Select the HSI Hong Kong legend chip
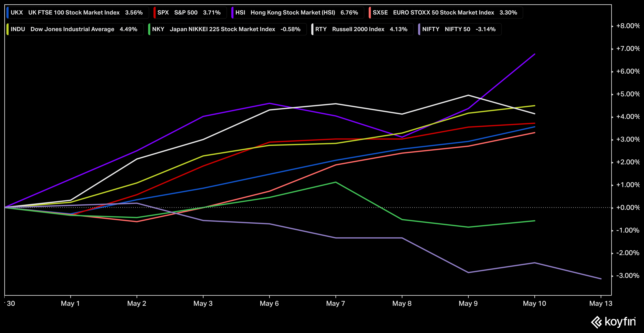Image resolution: width=644 pixels, height=333 pixels. [x=297, y=13]
